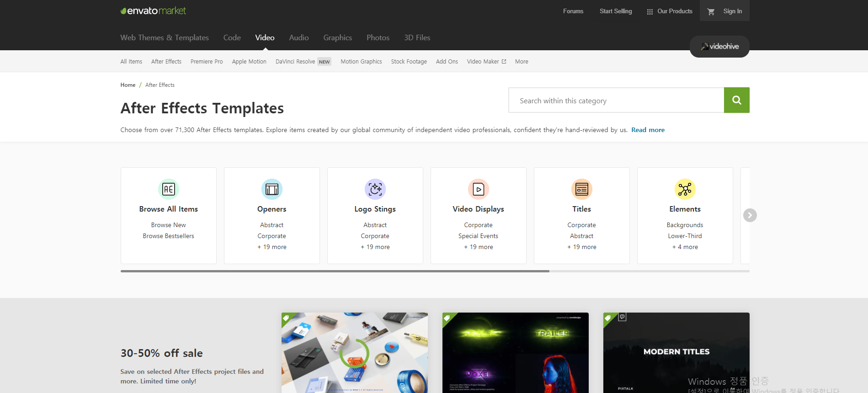Open Video Maker subnav link
868x393 pixels.
coord(483,62)
